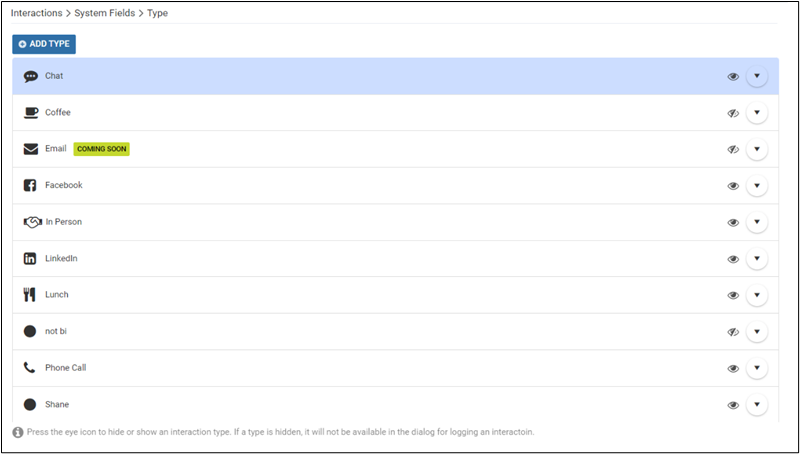The image size is (800, 454).
Task: Select the LinkedIn type label
Action: pos(61,258)
